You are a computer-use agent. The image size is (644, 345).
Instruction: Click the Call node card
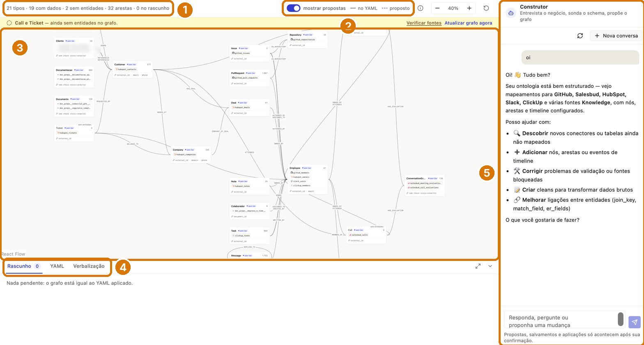point(366,235)
